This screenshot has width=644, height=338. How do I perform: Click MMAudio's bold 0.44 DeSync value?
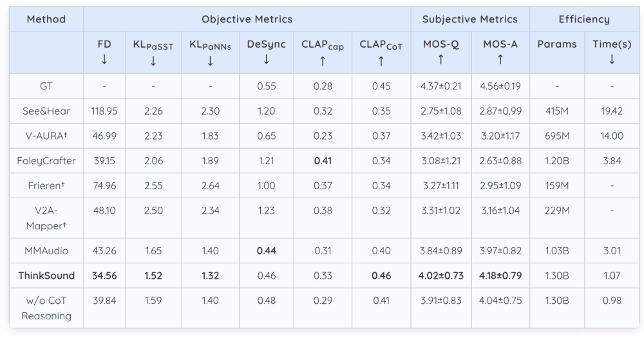tap(266, 250)
